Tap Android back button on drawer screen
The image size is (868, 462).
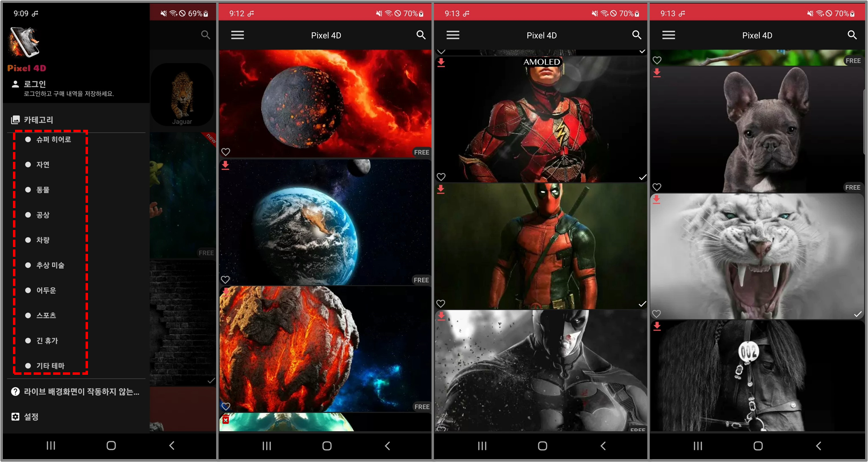coord(172,446)
